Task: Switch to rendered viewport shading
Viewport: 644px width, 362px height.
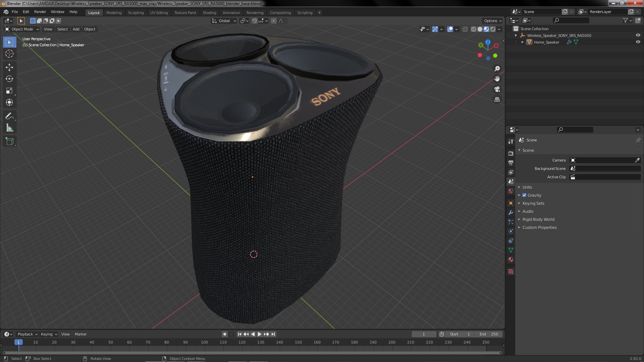Action: tap(493, 29)
